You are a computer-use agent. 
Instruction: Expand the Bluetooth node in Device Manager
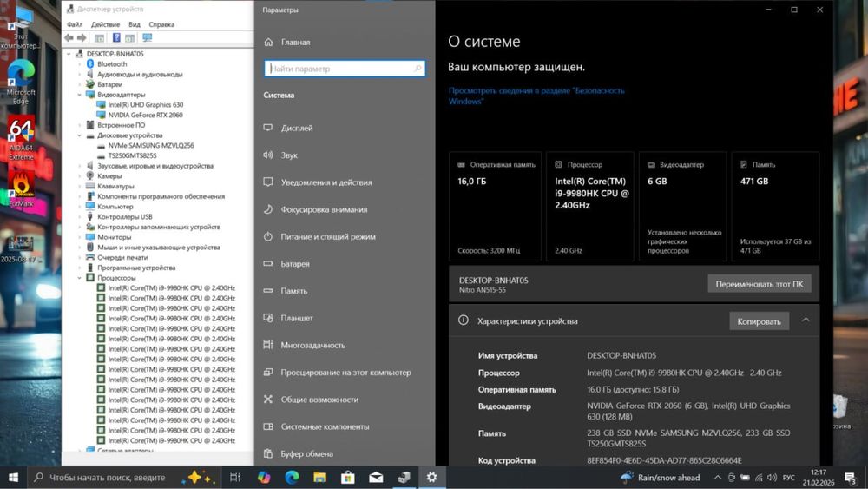point(79,64)
